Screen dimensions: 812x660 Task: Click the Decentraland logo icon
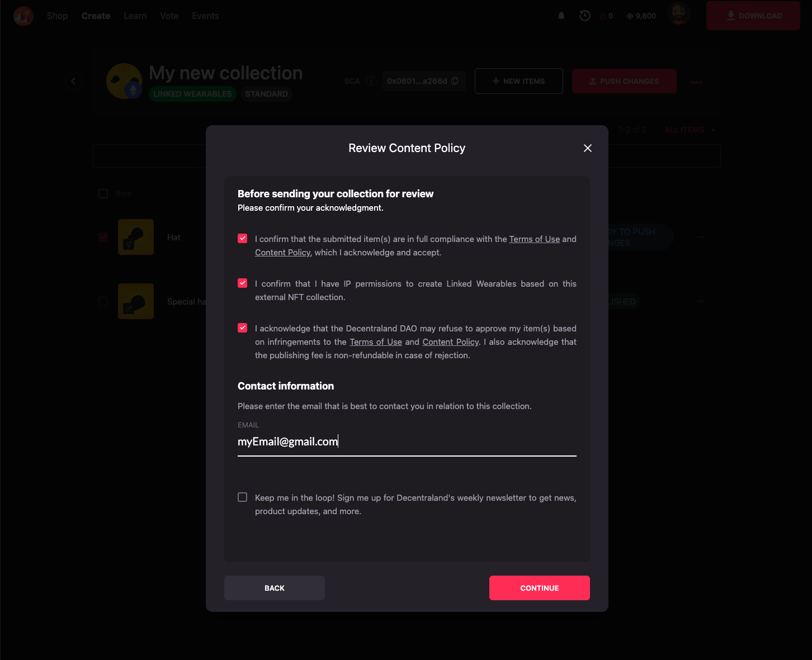(x=23, y=16)
